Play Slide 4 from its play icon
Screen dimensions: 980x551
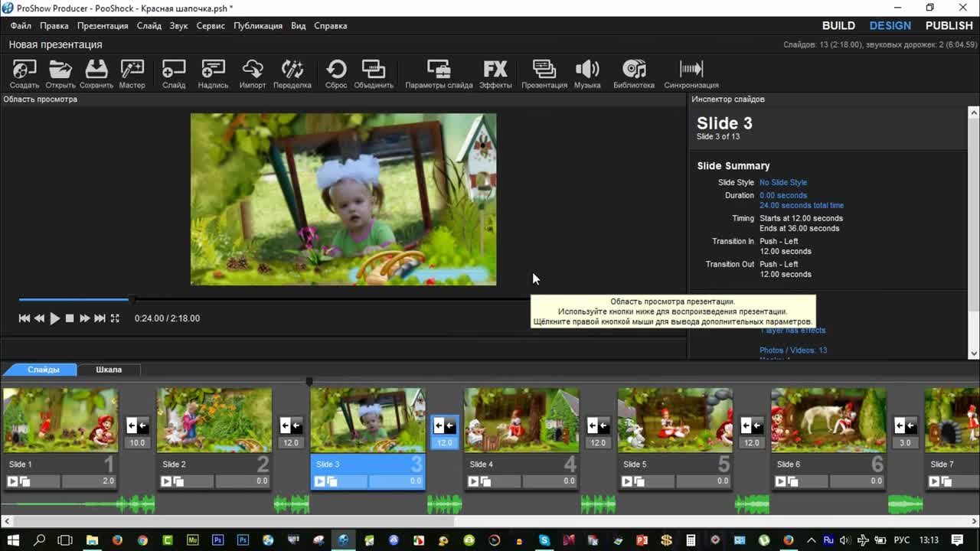coord(473,481)
